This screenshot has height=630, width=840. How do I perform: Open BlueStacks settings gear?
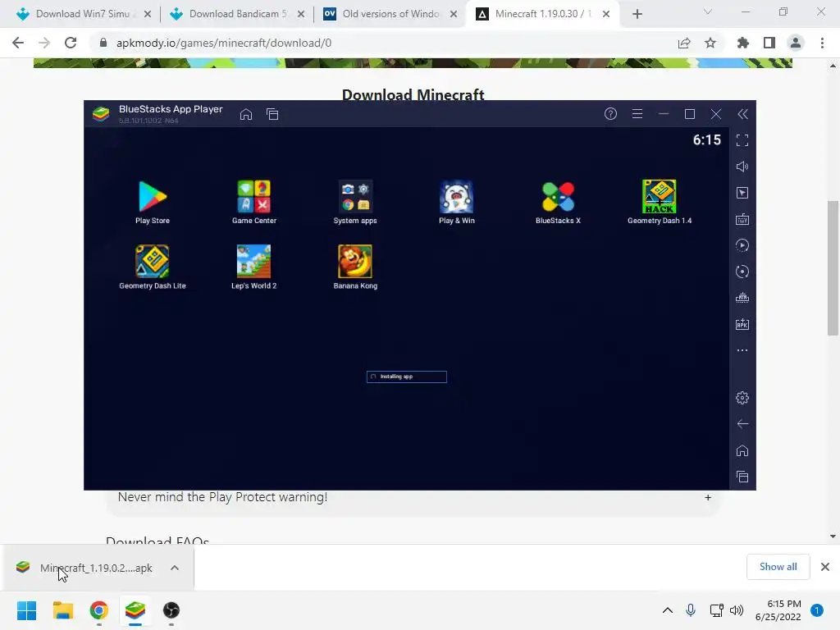(742, 398)
